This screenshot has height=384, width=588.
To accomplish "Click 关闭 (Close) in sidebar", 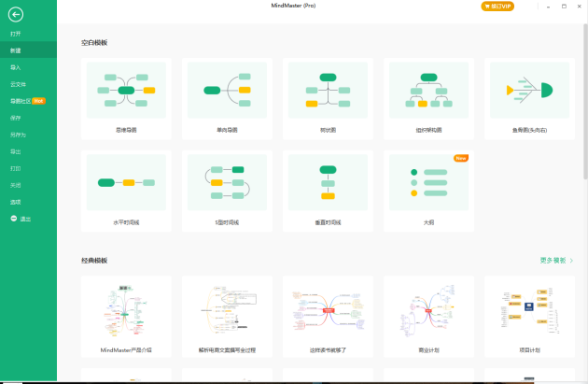I will [28, 185].
